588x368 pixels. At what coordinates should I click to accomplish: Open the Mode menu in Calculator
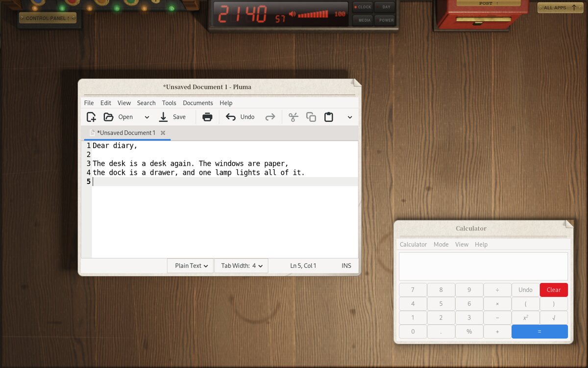pos(441,244)
